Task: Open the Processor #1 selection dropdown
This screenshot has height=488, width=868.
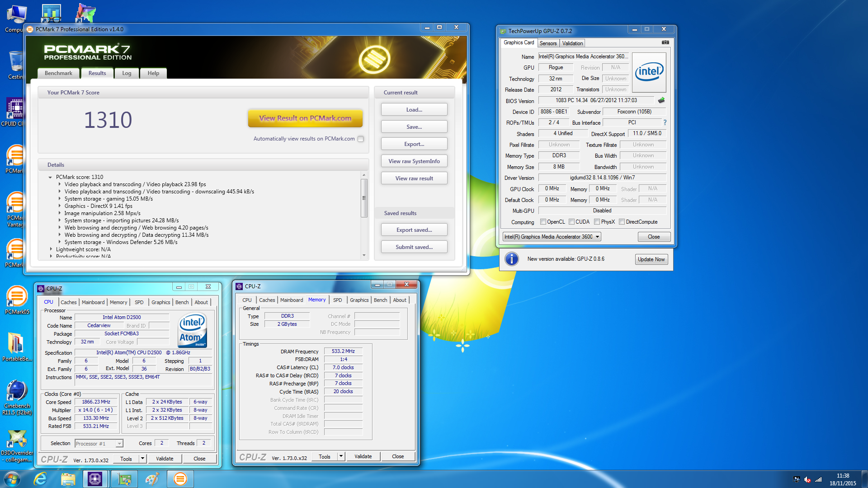Action: pos(99,444)
